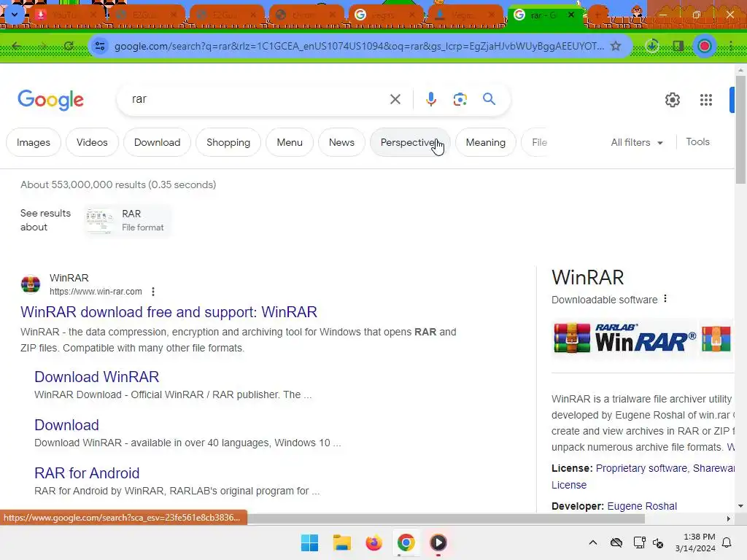747x560 pixels.
Task: Open the search Tools button
Action: click(x=697, y=142)
